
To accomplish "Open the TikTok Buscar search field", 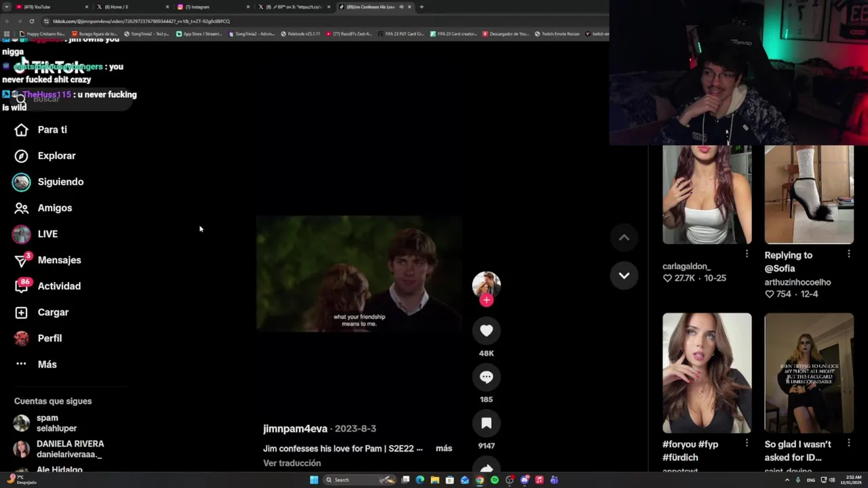I will [x=71, y=100].
